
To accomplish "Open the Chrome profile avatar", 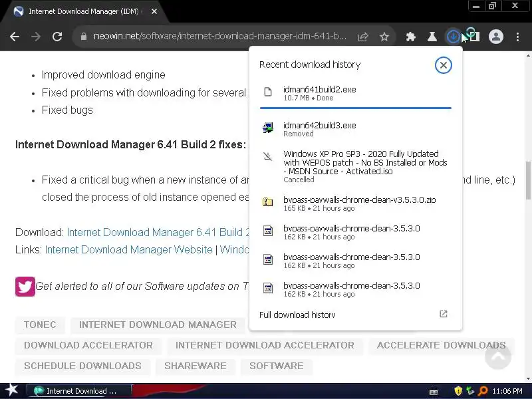I will pos(495,37).
